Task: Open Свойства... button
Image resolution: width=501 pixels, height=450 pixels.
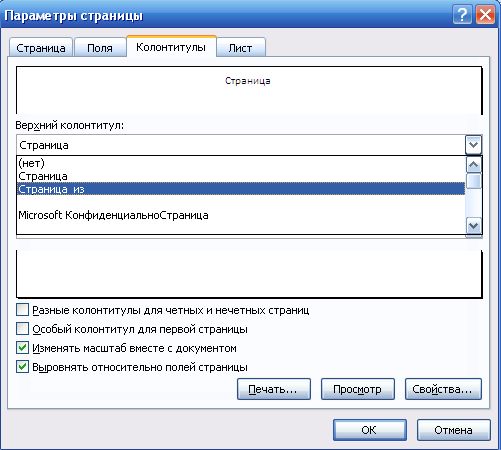Action: tap(443, 389)
